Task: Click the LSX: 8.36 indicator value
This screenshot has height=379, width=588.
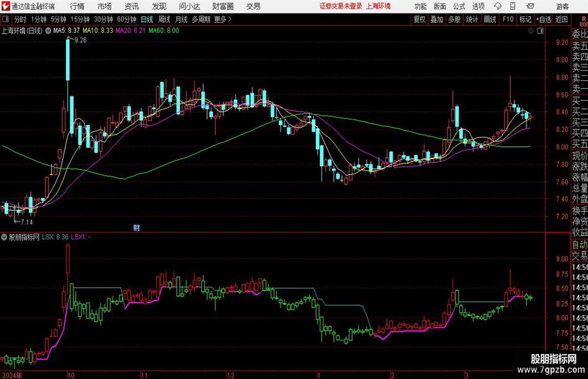Action: (x=55, y=237)
